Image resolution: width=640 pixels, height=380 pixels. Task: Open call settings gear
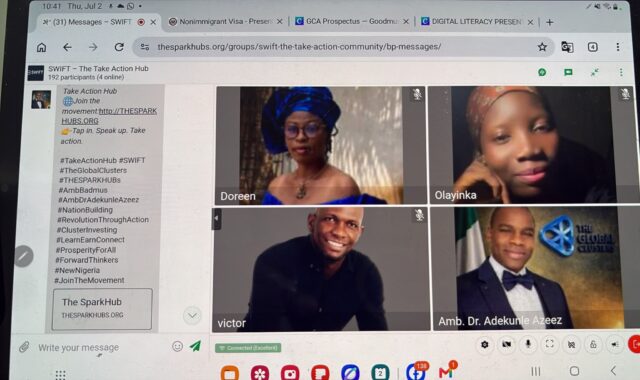484,344
